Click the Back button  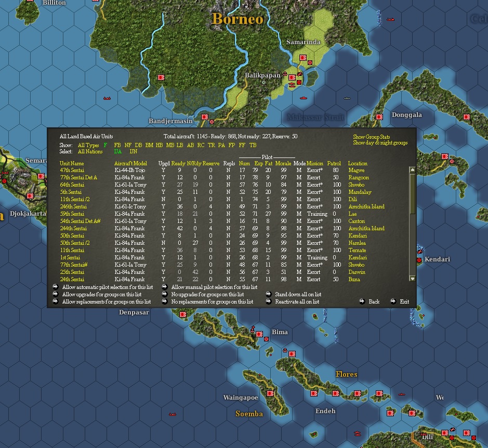(374, 301)
